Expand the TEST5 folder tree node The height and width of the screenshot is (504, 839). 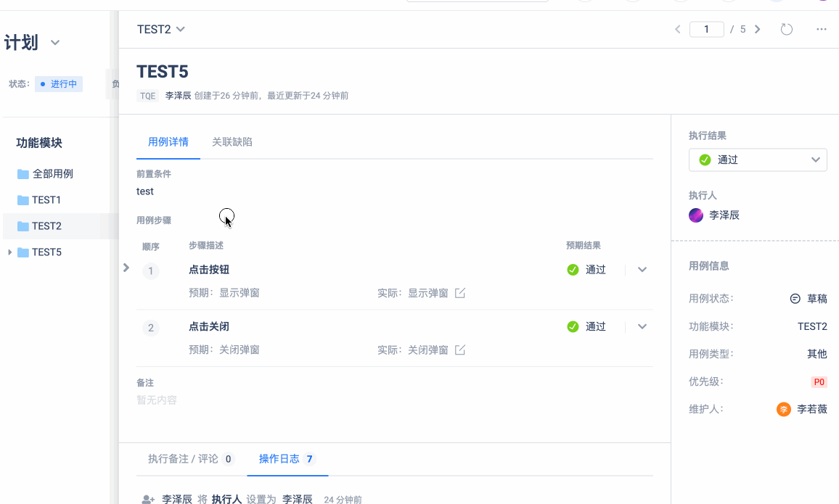(x=9, y=252)
